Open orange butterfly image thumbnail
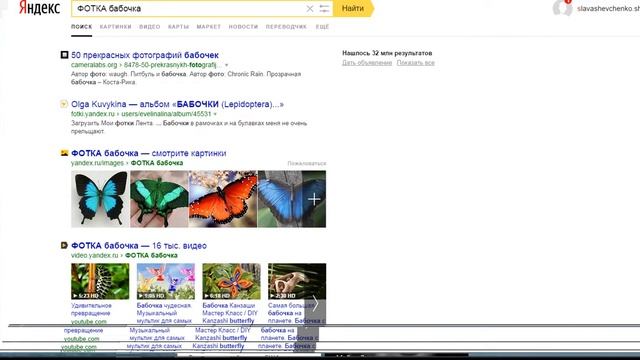The image size is (640, 360). coord(223,199)
